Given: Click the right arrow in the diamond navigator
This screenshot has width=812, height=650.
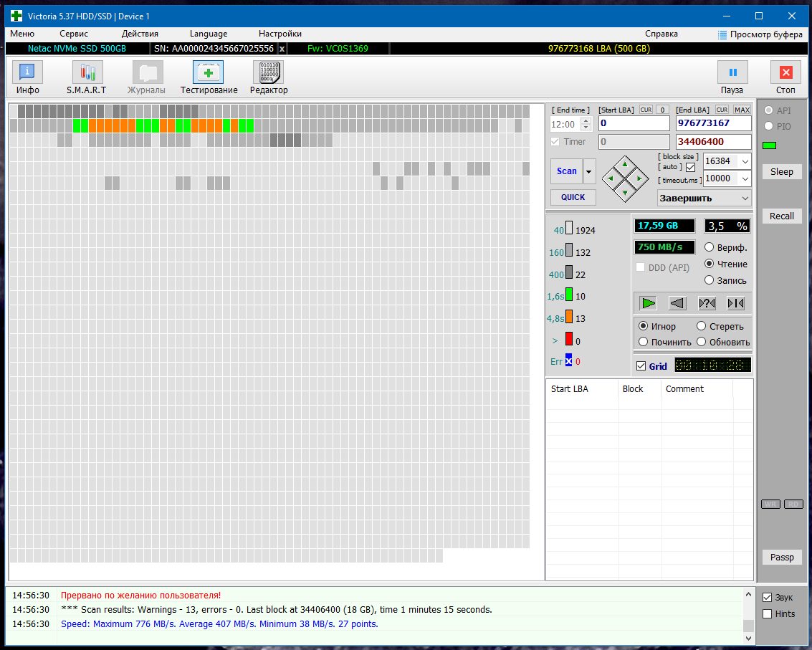Looking at the screenshot, I should coord(639,178).
